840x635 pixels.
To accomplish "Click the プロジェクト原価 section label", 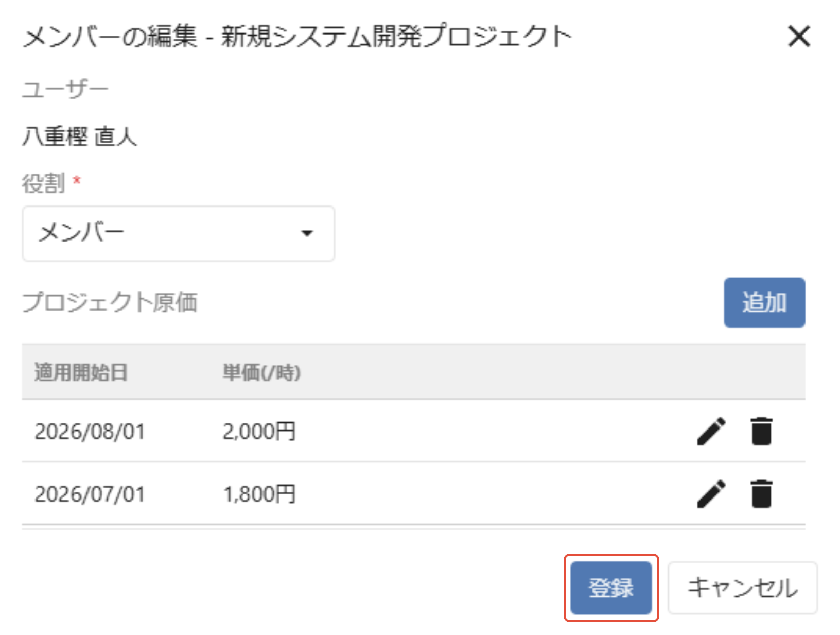I will click(110, 302).
